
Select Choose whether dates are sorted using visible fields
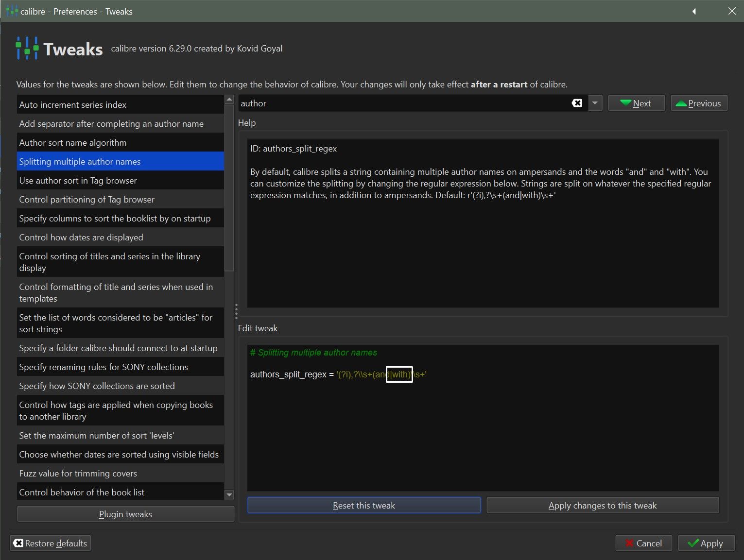tap(121, 454)
